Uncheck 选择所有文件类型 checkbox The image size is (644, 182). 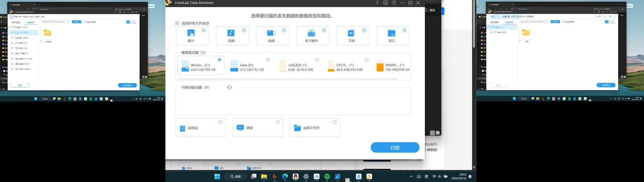pyautogui.click(x=177, y=23)
